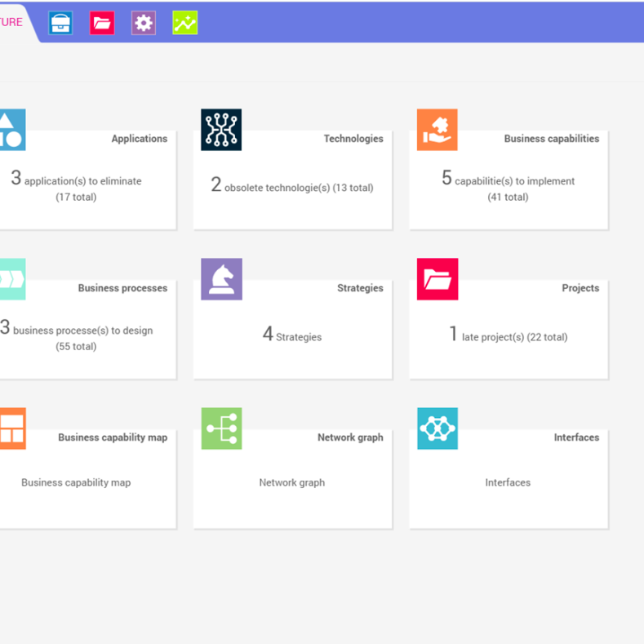Open 5 capabilitie(s) to implement
The height and width of the screenshot is (644, 644).
[x=508, y=180]
